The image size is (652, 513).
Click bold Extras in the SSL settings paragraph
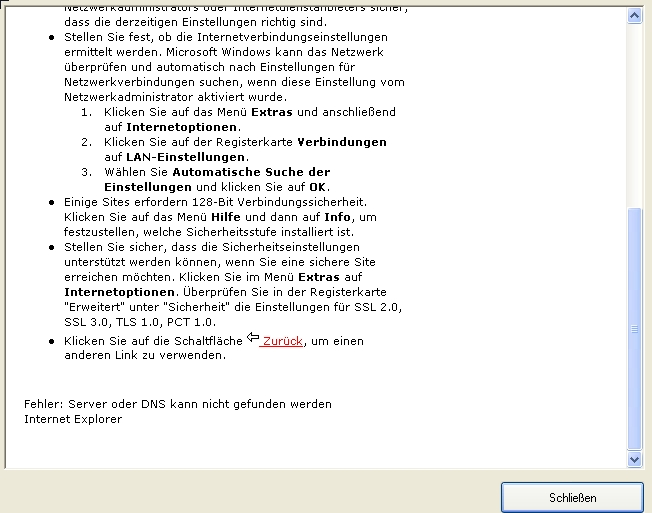[330, 276]
